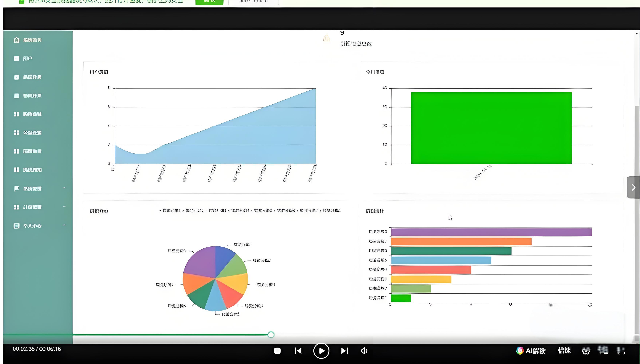Click the flag icon in the sidebar
This screenshot has width=640, height=364.
pyautogui.click(x=17, y=189)
